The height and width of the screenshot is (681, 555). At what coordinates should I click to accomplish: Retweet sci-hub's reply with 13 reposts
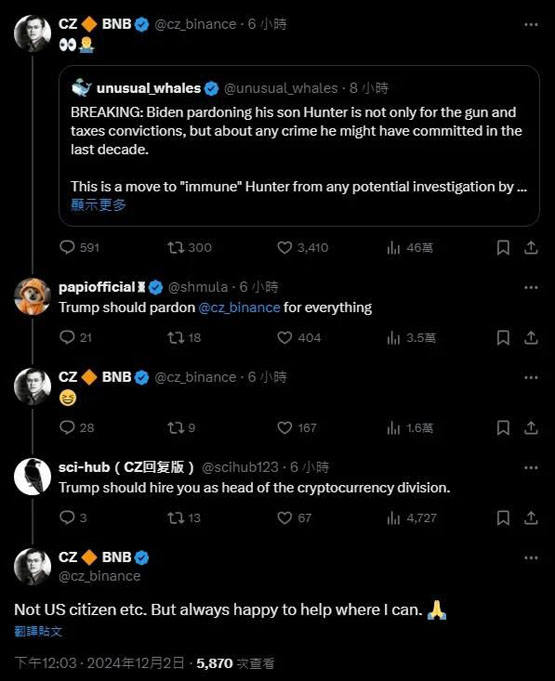tap(184, 518)
